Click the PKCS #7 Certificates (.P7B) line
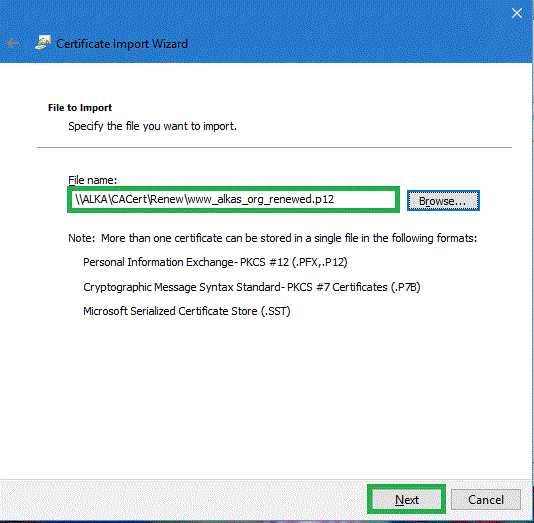 point(252,287)
